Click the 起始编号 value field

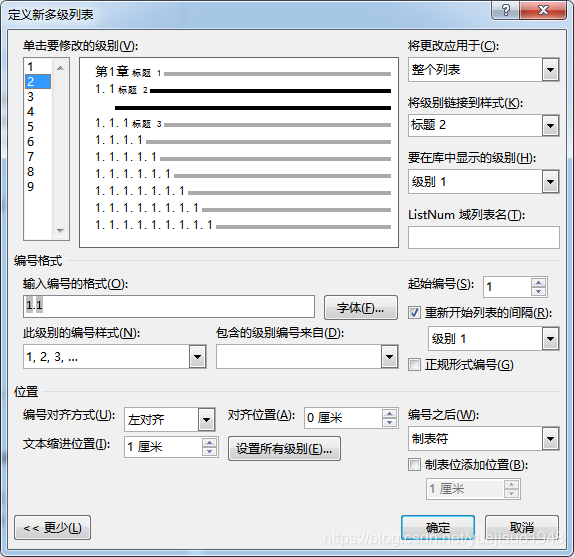(x=507, y=287)
